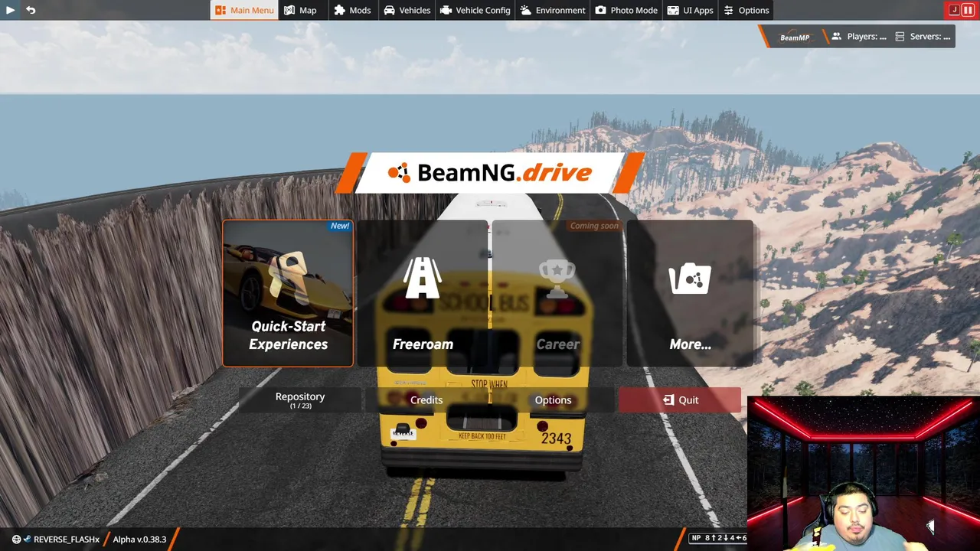Click the Freeroam road icon

423,278
